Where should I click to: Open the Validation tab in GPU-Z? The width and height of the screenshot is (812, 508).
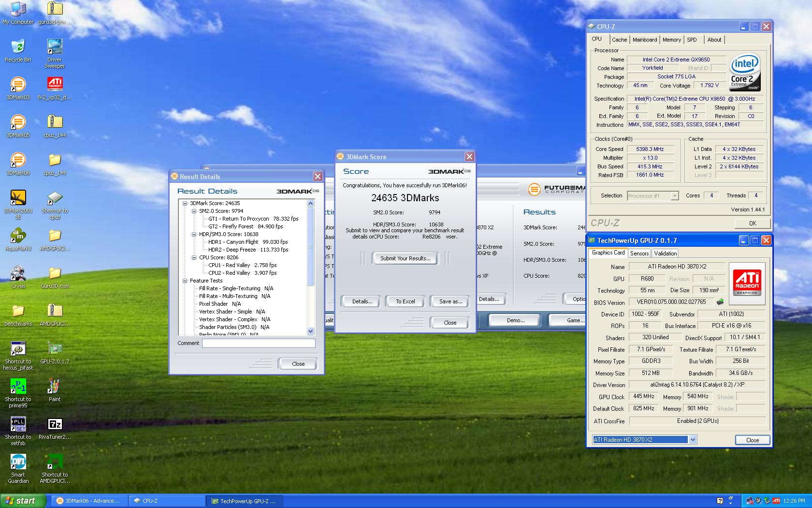click(x=665, y=253)
